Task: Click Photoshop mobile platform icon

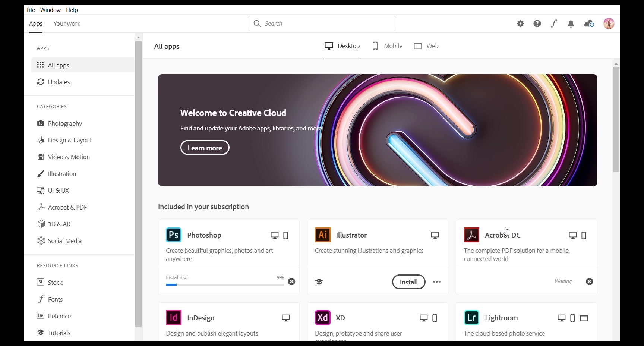Action: [x=286, y=235]
